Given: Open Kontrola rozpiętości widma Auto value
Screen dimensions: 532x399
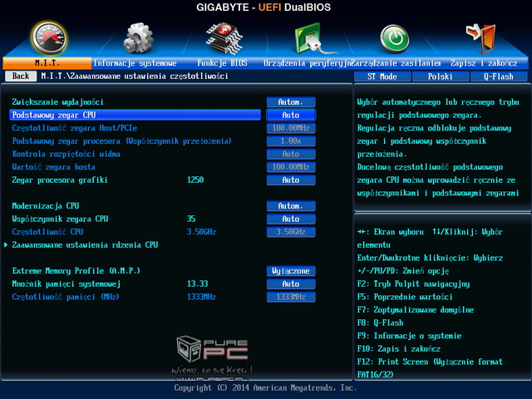Looking at the screenshot, I should tap(291, 154).
